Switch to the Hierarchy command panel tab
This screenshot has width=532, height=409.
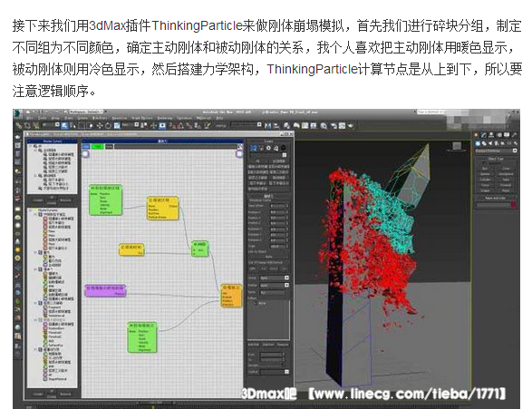(x=491, y=135)
